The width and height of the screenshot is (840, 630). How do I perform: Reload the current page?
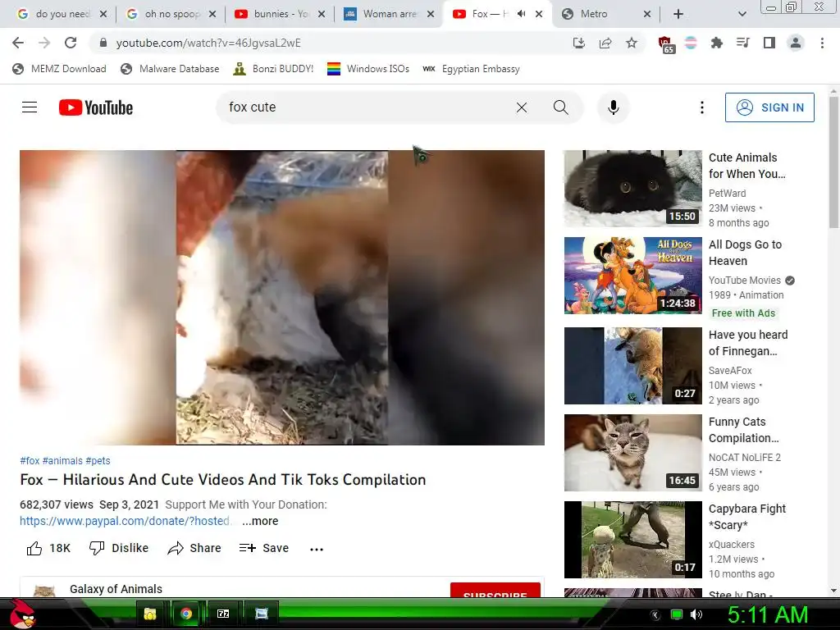(71, 43)
